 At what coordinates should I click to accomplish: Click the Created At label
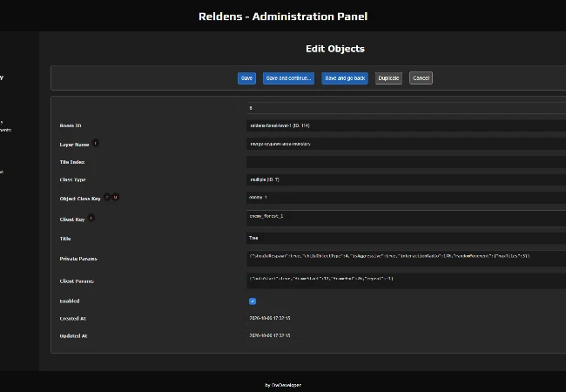point(72,319)
